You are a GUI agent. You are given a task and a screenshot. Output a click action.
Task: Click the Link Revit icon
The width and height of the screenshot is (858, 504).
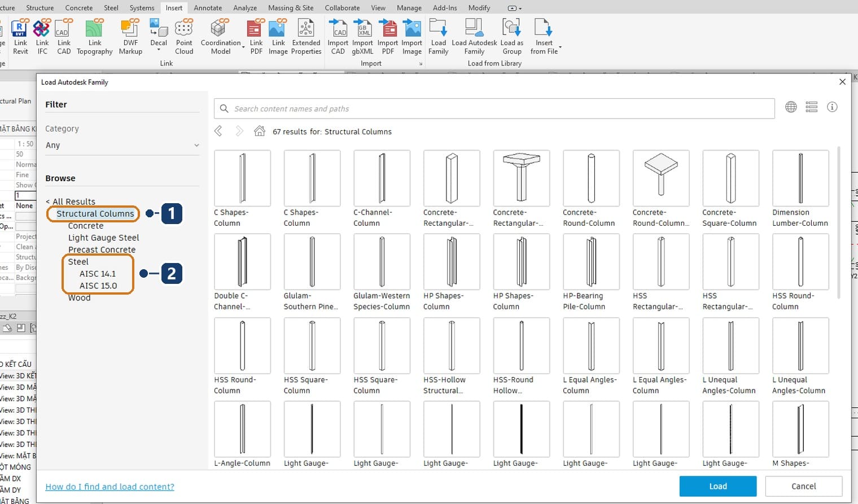[20, 37]
